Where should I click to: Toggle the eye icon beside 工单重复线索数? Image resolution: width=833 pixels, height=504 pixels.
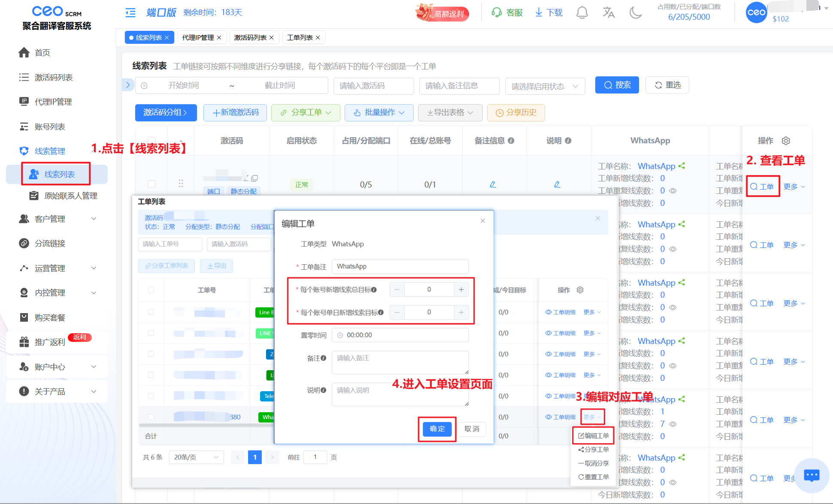tap(673, 191)
